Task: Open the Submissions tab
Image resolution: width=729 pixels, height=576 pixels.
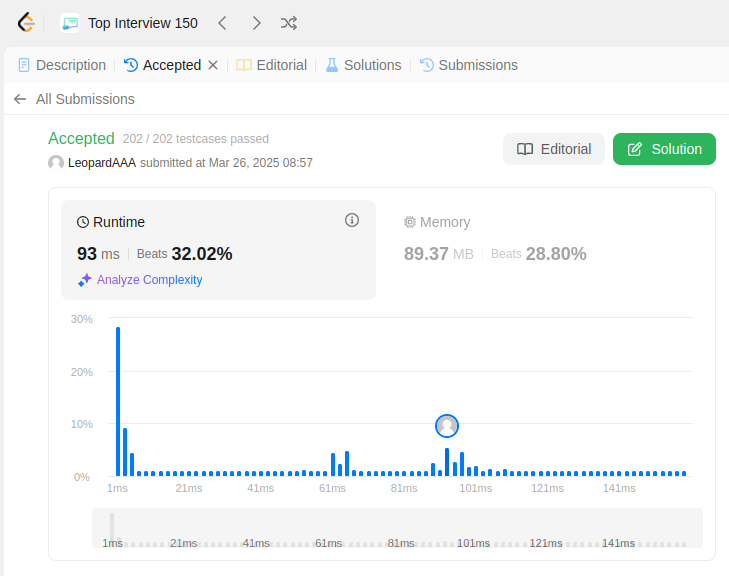Action: [469, 65]
